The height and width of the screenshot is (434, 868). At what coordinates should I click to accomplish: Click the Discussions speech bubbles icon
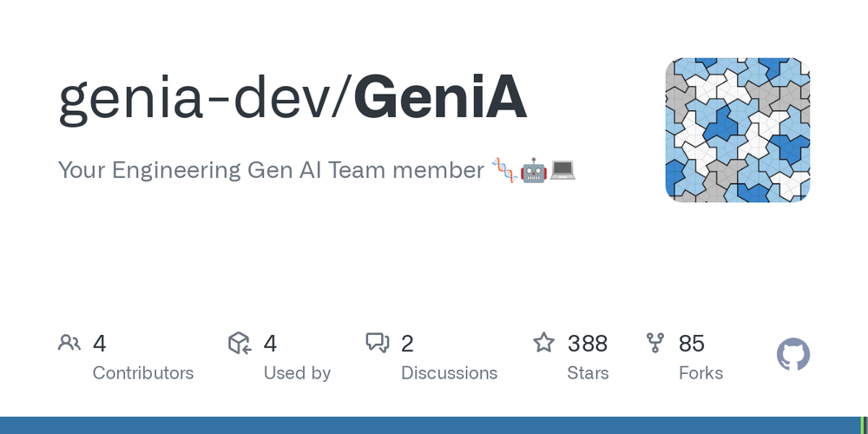click(378, 343)
